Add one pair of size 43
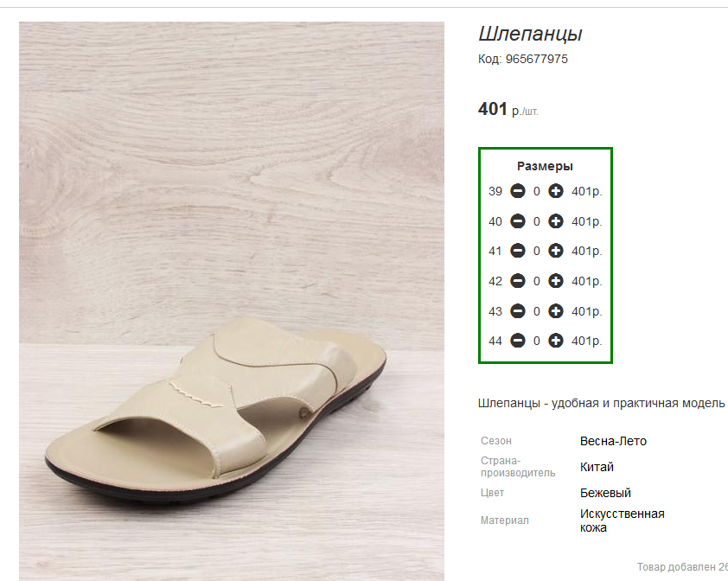This screenshot has height=581, width=728. [555, 310]
